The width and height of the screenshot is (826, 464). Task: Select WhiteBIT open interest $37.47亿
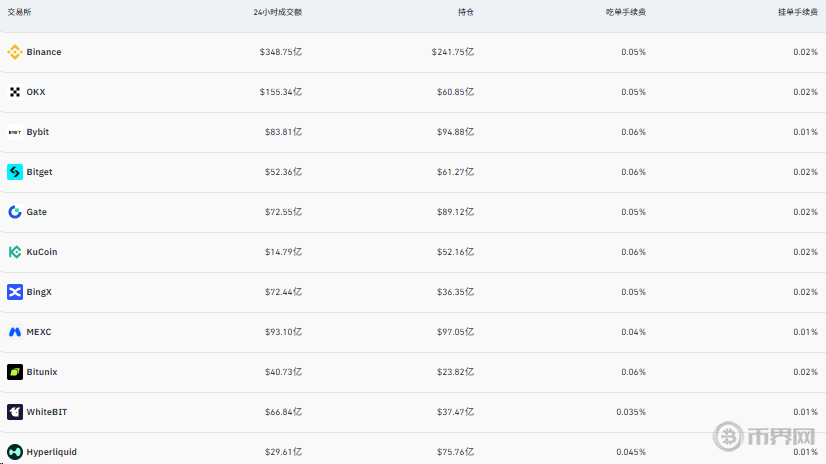coord(455,412)
